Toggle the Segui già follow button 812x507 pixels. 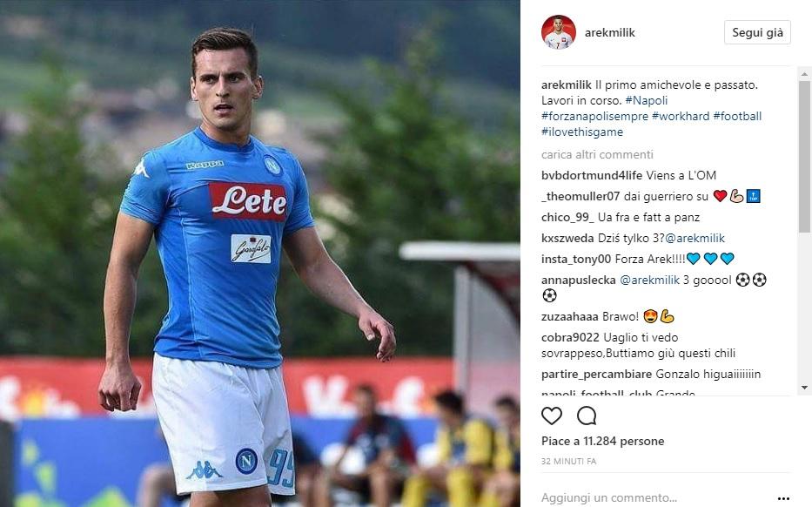coord(757,32)
